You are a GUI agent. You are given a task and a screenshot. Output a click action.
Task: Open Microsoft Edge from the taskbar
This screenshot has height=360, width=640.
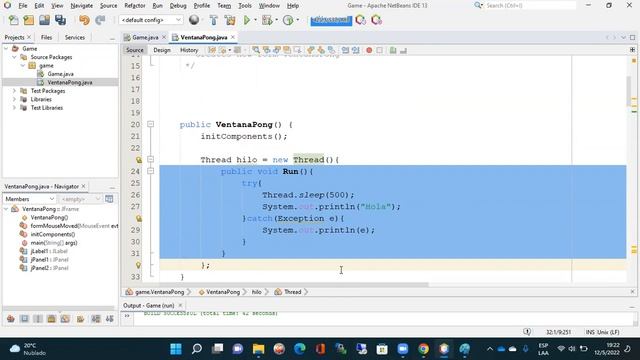tap(300, 349)
